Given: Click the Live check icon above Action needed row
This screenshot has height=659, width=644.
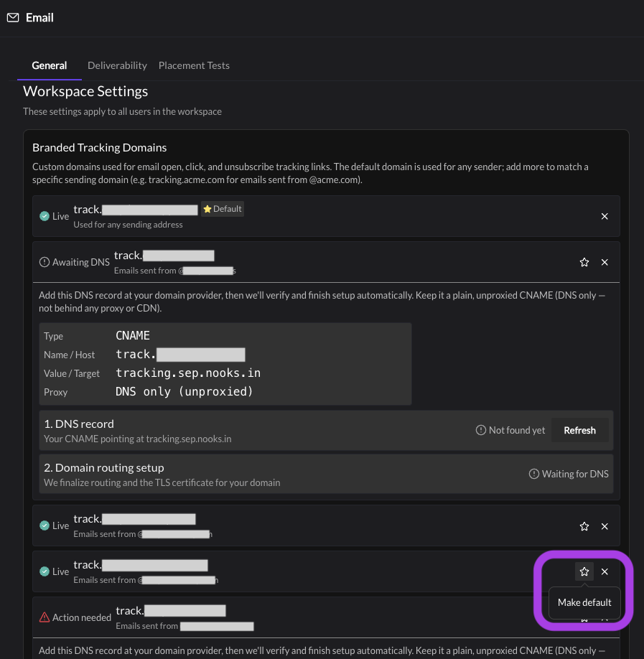Looking at the screenshot, I should click(x=44, y=571).
